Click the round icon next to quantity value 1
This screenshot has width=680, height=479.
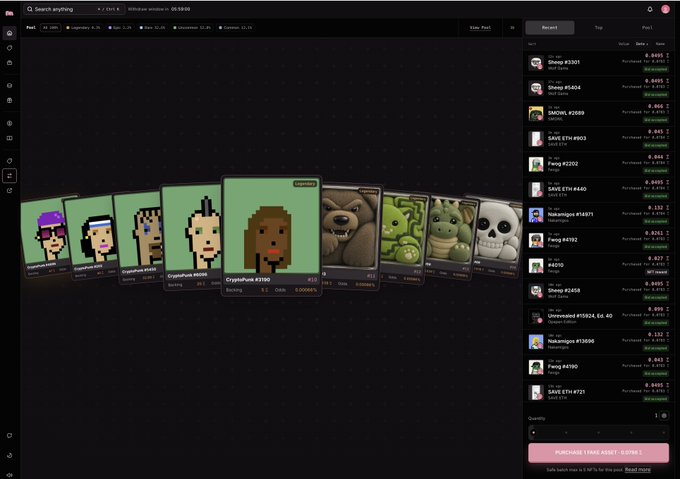(664, 416)
